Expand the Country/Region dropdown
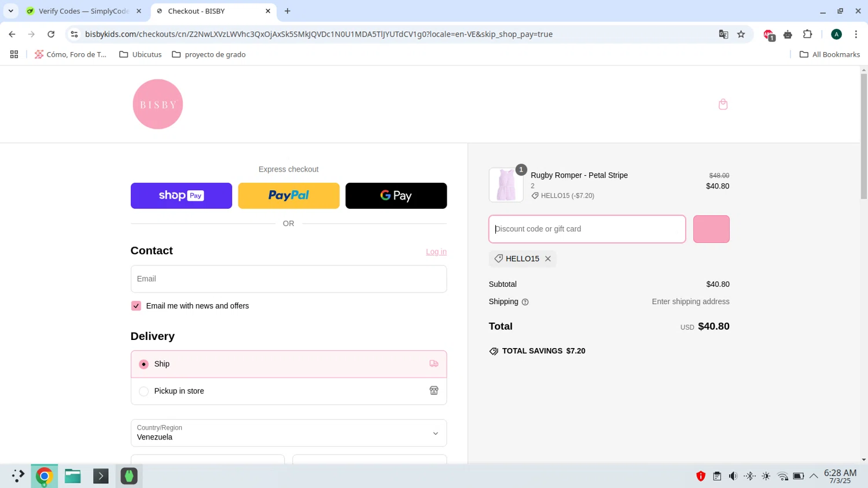 click(x=289, y=433)
